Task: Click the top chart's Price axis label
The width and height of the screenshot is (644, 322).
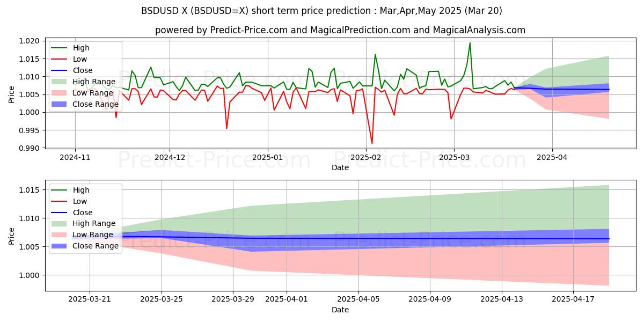Action: pos(12,94)
